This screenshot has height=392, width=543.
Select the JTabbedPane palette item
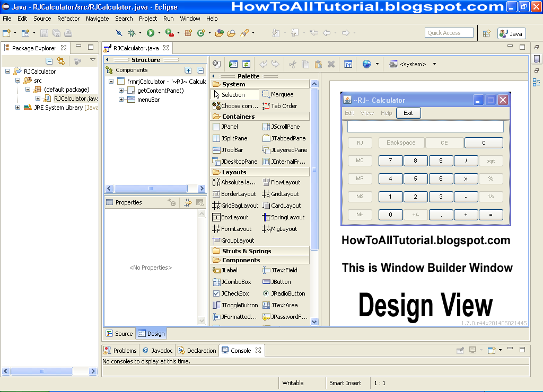tap(284, 138)
